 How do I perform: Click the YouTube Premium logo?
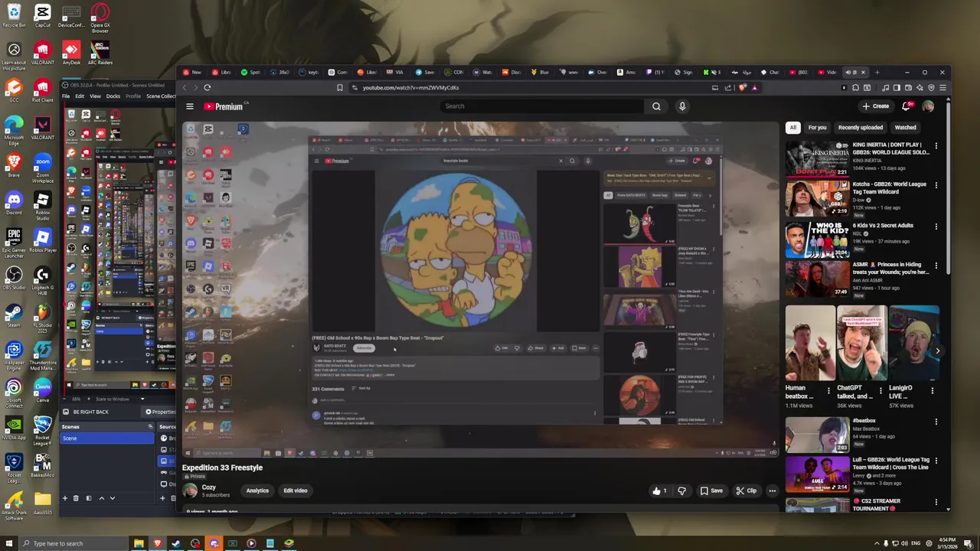tap(224, 106)
